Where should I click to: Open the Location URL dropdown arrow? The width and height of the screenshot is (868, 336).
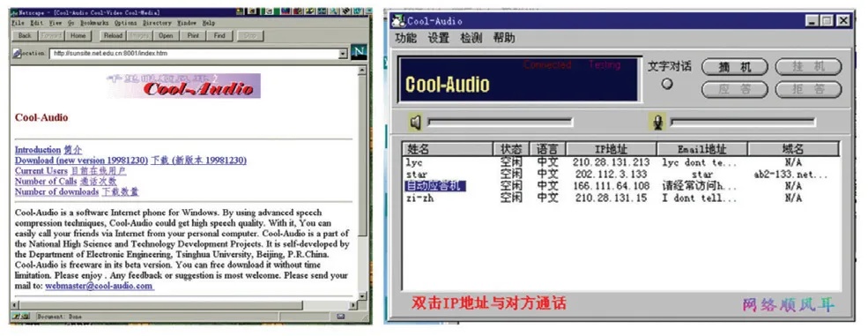(343, 54)
